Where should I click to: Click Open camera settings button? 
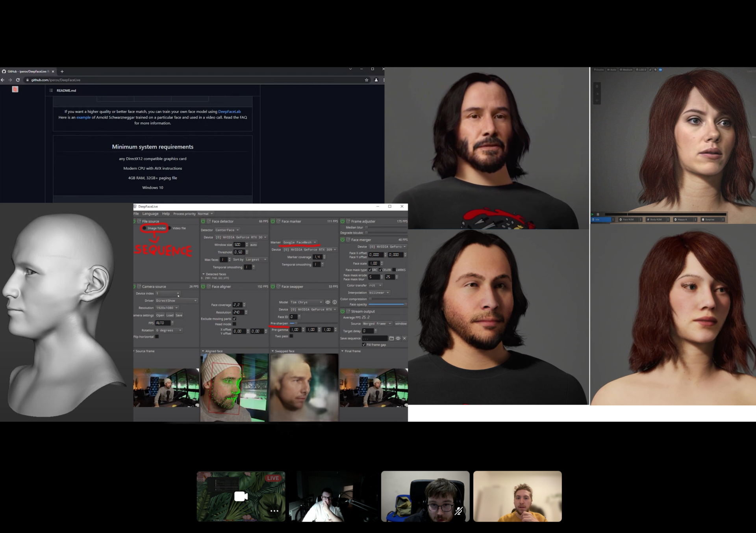[160, 316]
